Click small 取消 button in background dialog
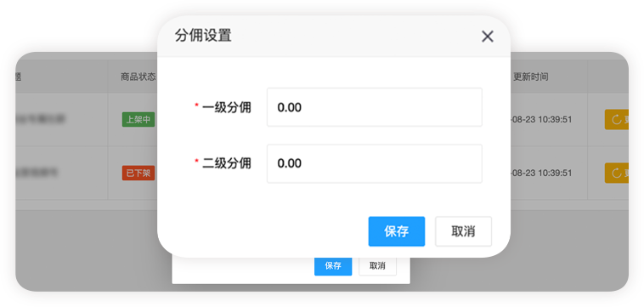 click(x=377, y=266)
